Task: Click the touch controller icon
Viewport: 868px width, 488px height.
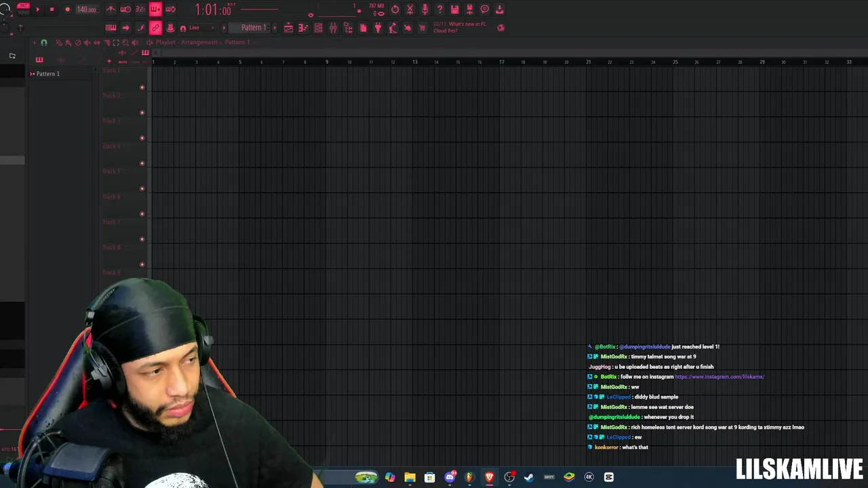Action: pyautogui.click(x=408, y=28)
